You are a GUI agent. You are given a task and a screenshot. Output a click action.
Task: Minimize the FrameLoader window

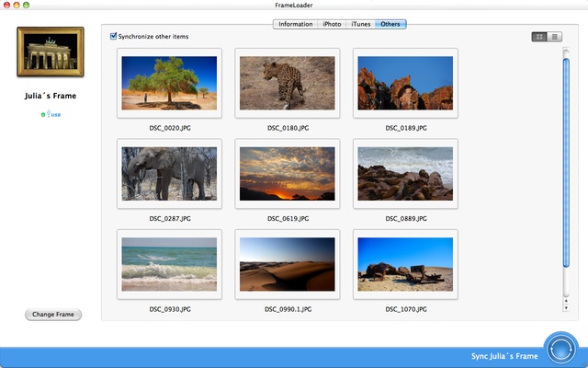tap(17, 5)
